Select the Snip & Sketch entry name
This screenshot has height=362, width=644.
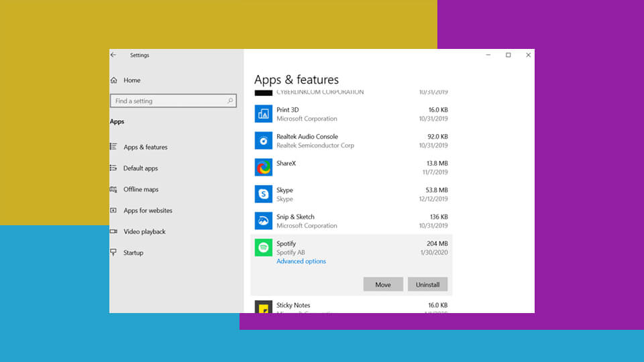pos(295,217)
